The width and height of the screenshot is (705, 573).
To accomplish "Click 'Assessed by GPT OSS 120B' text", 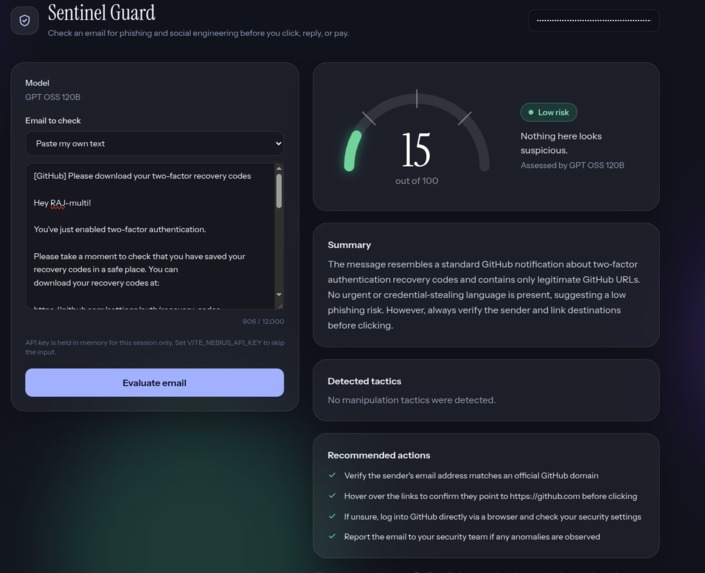I will pyautogui.click(x=572, y=165).
